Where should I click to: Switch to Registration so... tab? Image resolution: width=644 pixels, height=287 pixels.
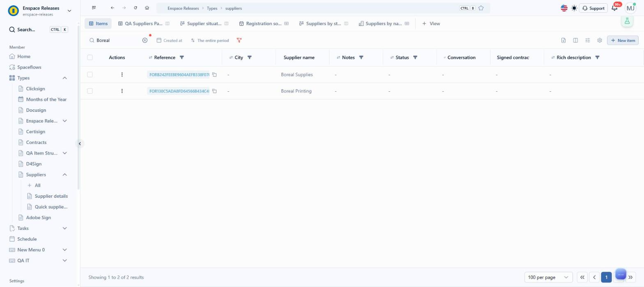(x=264, y=23)
